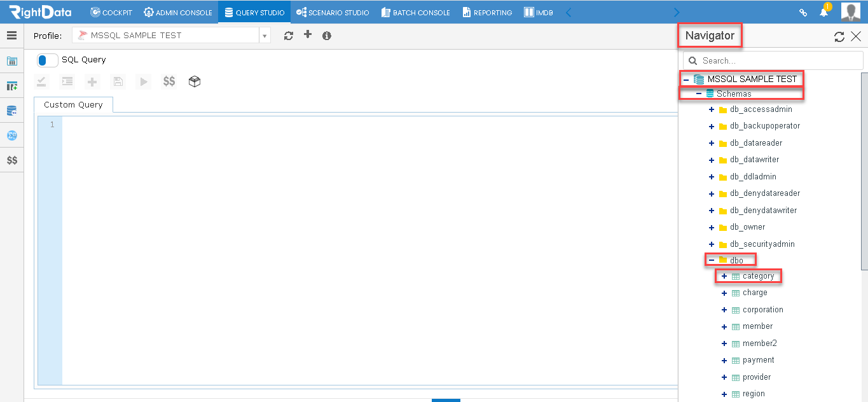Collapse the MSSQL SAMPLE TEST node

click(686, 80)
